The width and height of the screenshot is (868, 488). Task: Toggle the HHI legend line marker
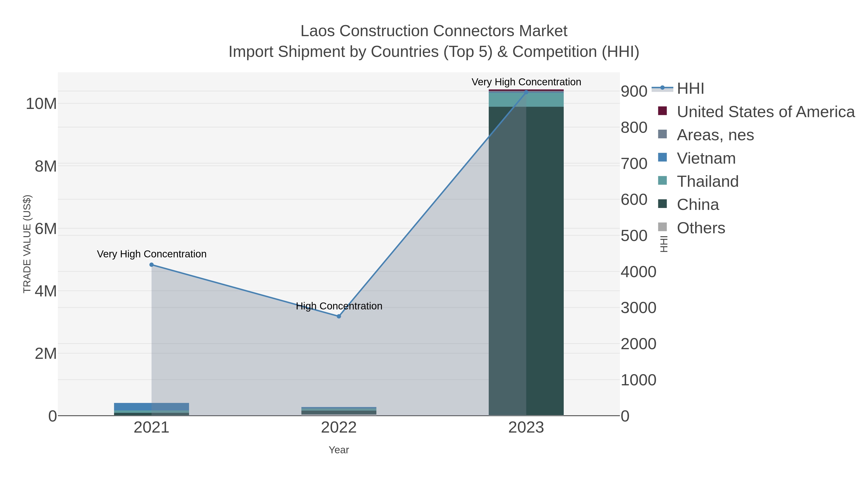point(662,88)
